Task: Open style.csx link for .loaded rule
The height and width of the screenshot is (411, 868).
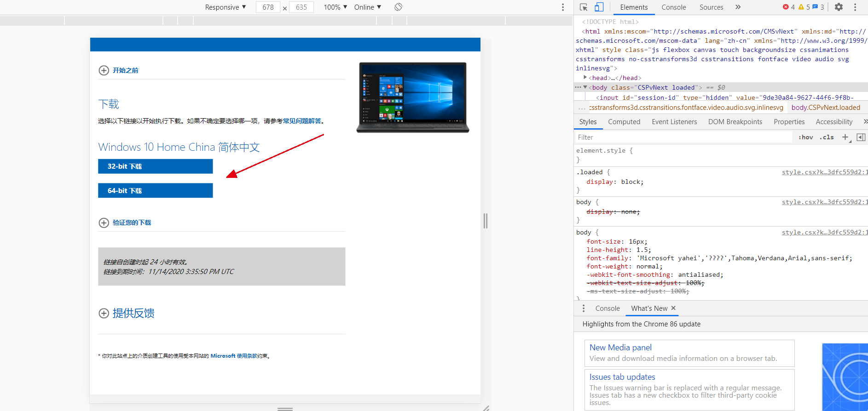Action: coord(825,172)
